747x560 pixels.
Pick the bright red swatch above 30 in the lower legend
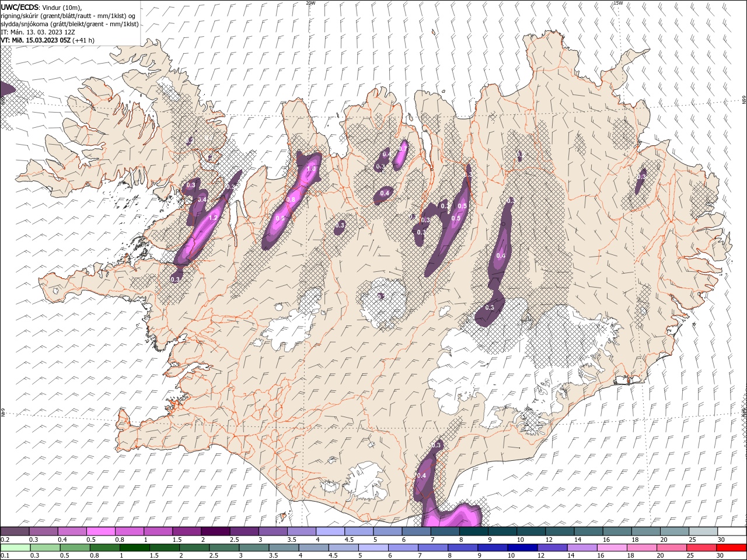[x=731, y=548]
